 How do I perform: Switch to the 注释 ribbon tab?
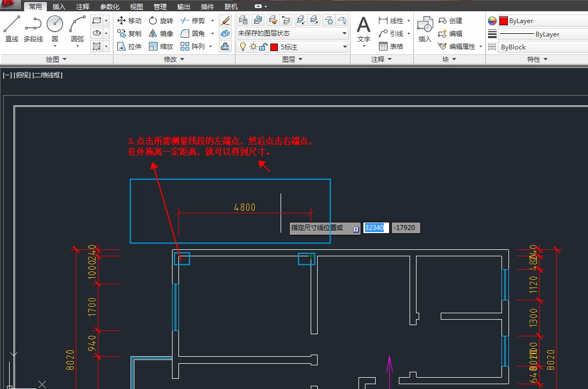tap(82, 6)
